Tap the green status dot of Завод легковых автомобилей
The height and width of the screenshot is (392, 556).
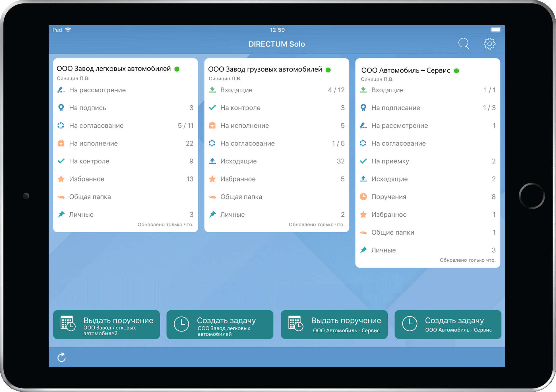[177, 69]
